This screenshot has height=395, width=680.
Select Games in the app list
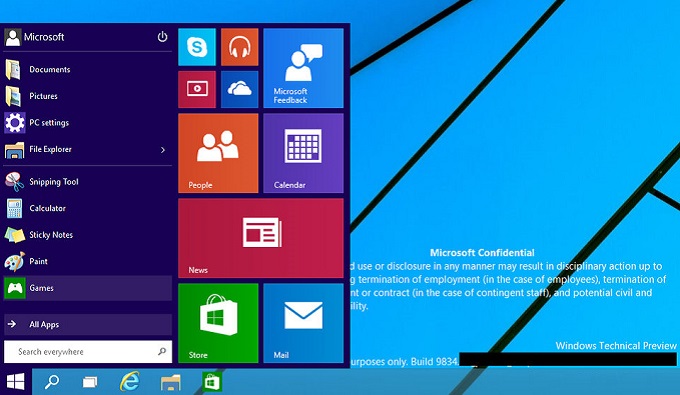point(88,288)
